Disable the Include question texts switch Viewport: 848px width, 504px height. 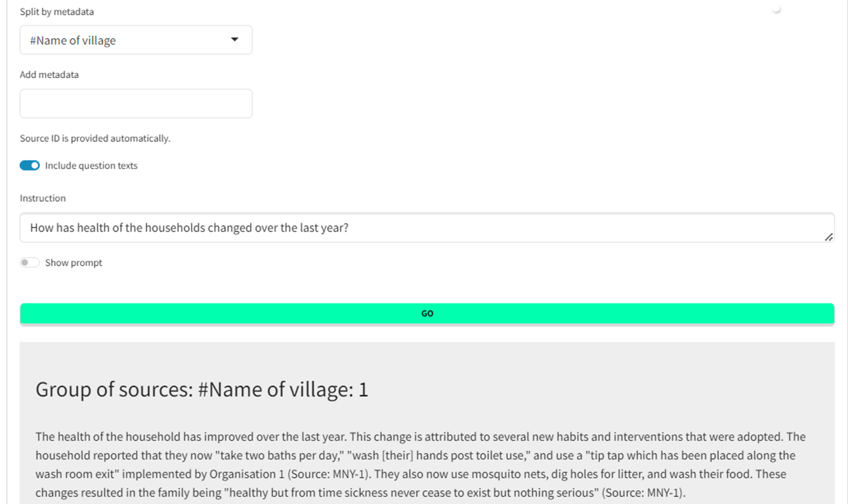(30, 165)
